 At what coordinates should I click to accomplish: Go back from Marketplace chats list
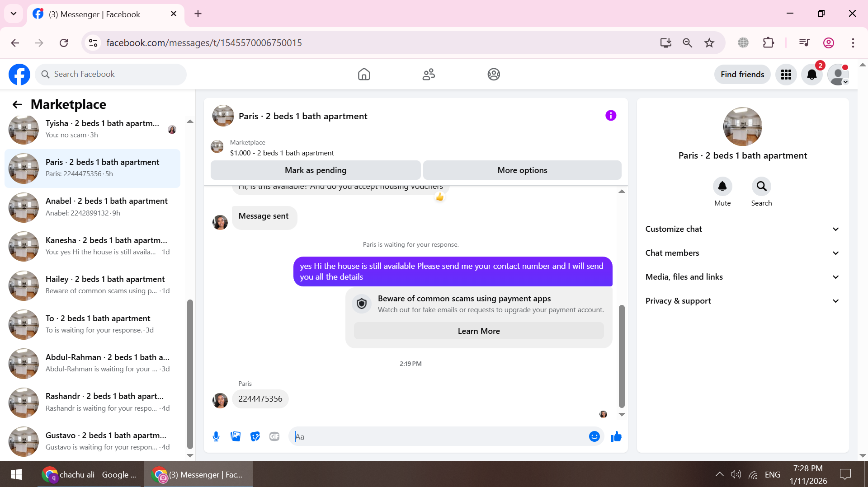coord(17,105)
